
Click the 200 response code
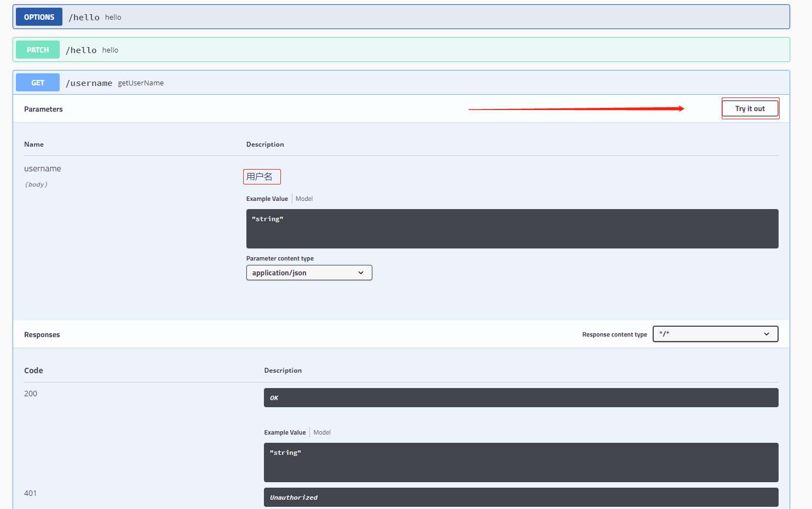tap(31, 394)
